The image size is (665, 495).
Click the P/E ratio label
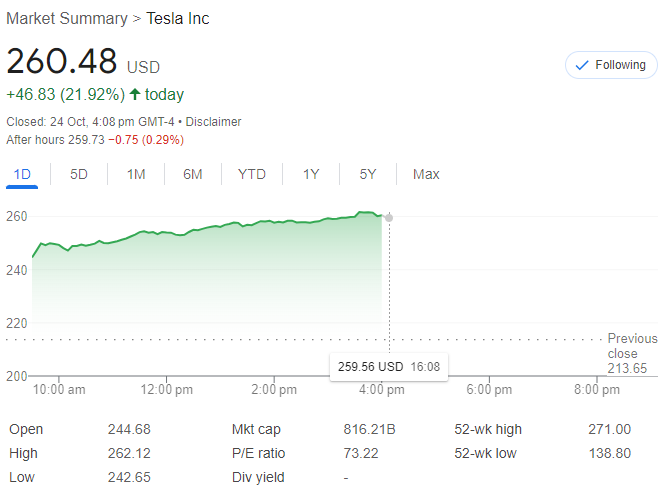coord(258,453)
